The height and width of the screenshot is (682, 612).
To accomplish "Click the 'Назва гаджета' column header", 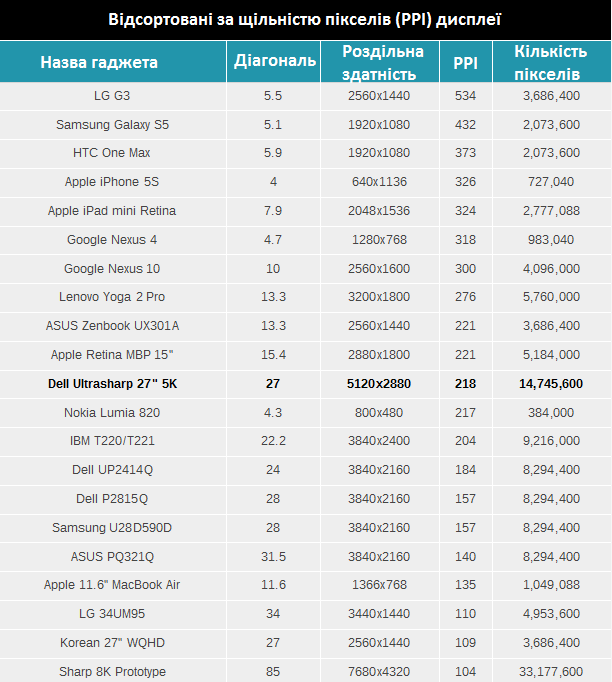I will [x=99, y=62].
